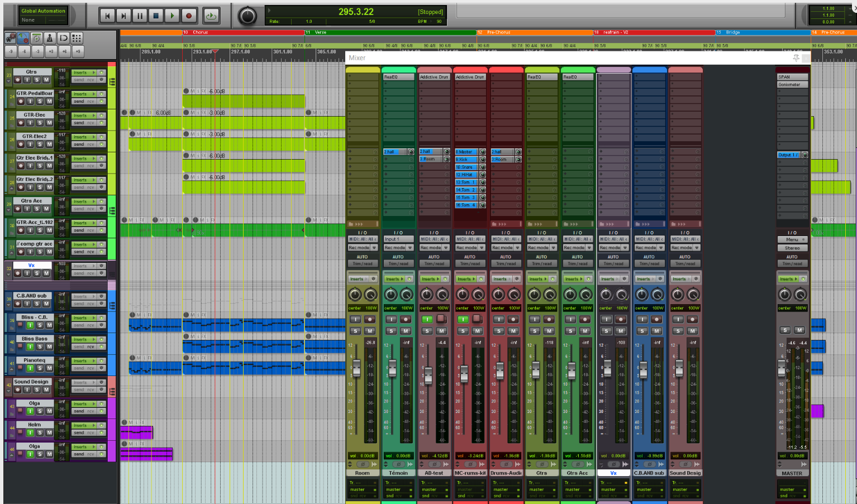Click the Drums-Audio strip volume fader
The width and height of the screenshot is (857, 504).
pos(499,369)
